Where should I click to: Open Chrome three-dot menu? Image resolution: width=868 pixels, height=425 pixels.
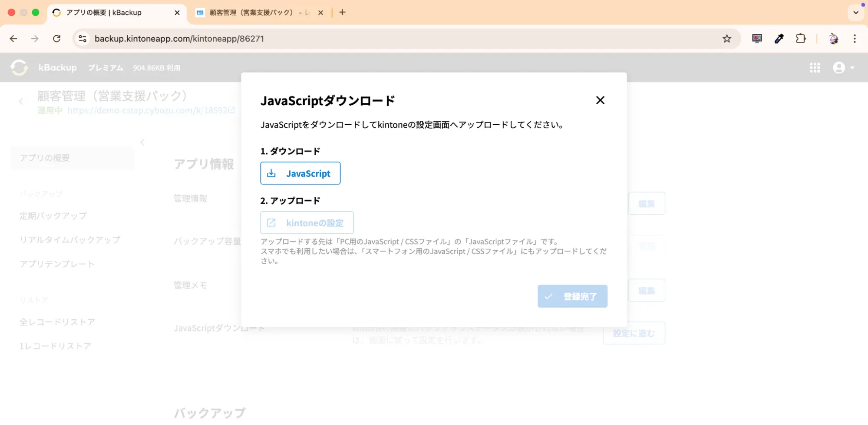click(855, 39)
